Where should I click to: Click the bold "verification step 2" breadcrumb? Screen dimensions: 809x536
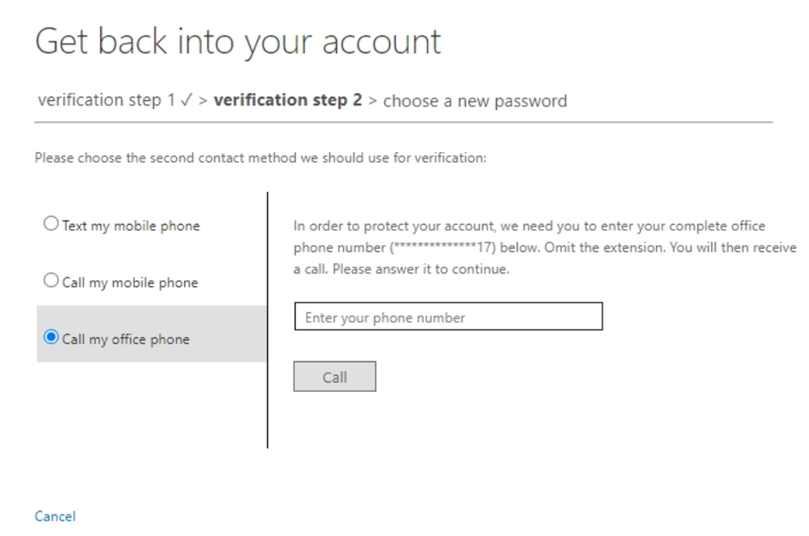coord(288,100)
